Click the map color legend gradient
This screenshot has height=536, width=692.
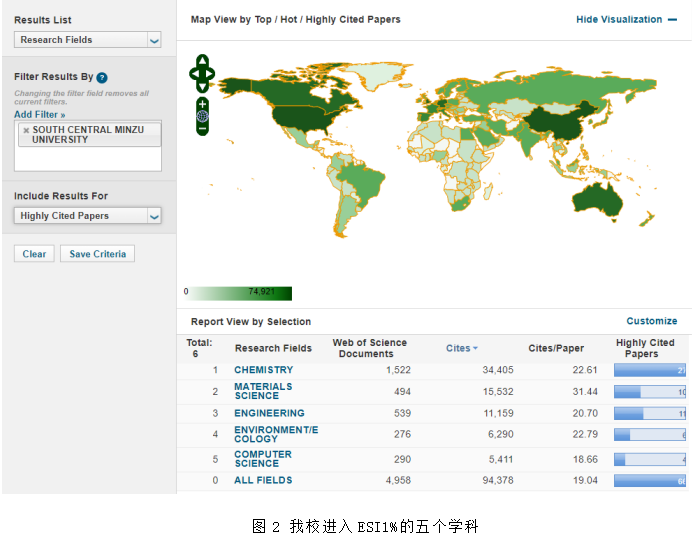point(239,293)
